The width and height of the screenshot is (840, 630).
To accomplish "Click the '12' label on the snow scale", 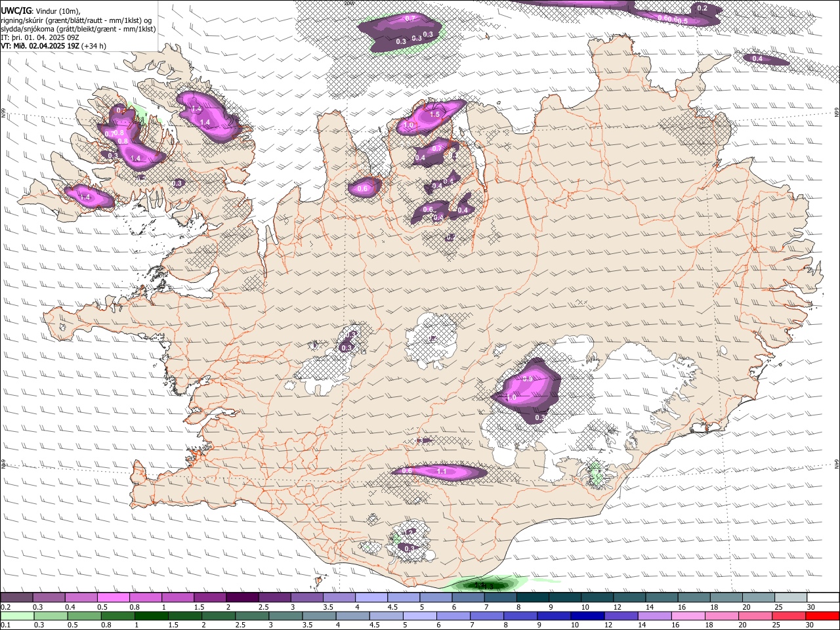I will click(x=617, y=607).
